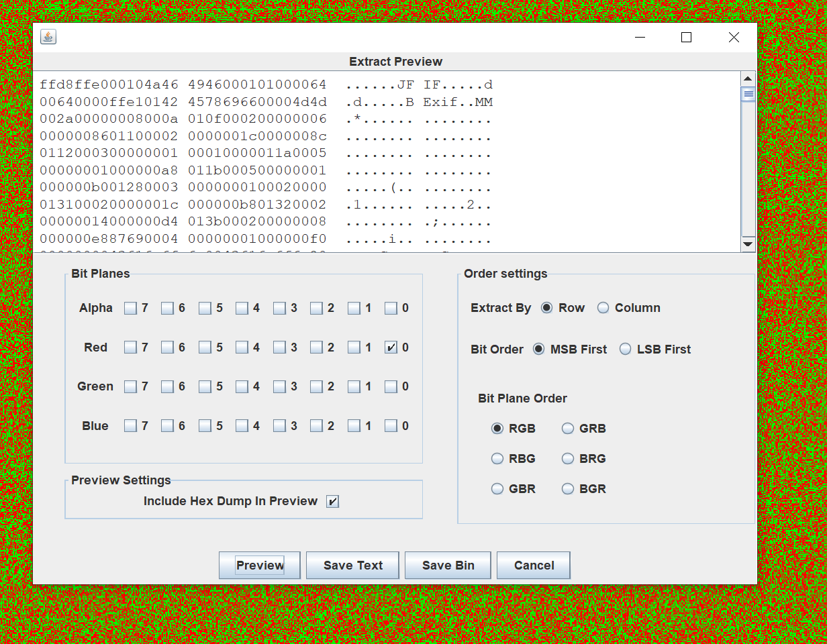Check Green bit plane 6
The height and width of the screenshot is (644, 827).
168,387
